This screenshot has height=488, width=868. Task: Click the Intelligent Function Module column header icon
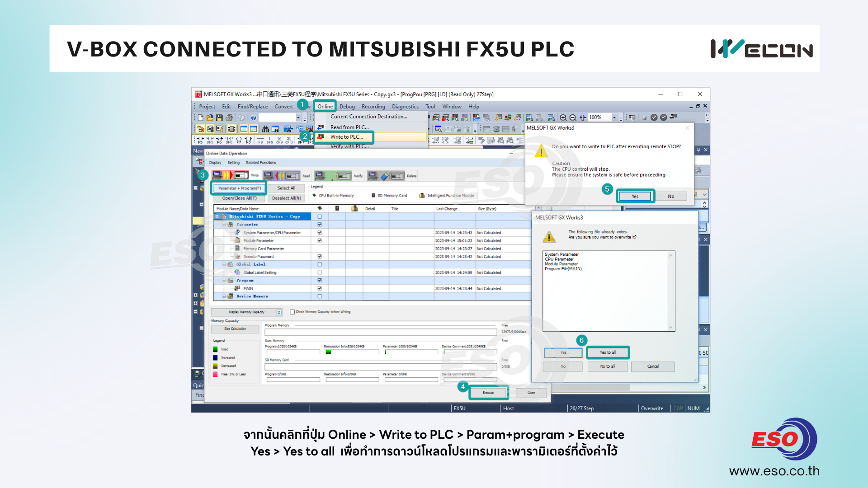[x=354, y=208]
